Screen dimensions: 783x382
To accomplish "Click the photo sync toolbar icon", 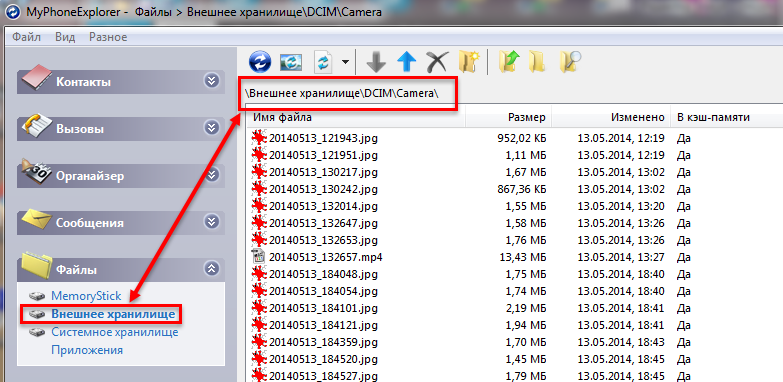I will tap(291, 62).
